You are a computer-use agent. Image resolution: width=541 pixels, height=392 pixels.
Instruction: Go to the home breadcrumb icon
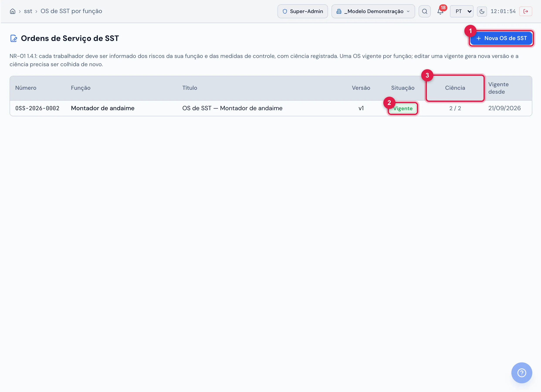click(x=13, y=11)
